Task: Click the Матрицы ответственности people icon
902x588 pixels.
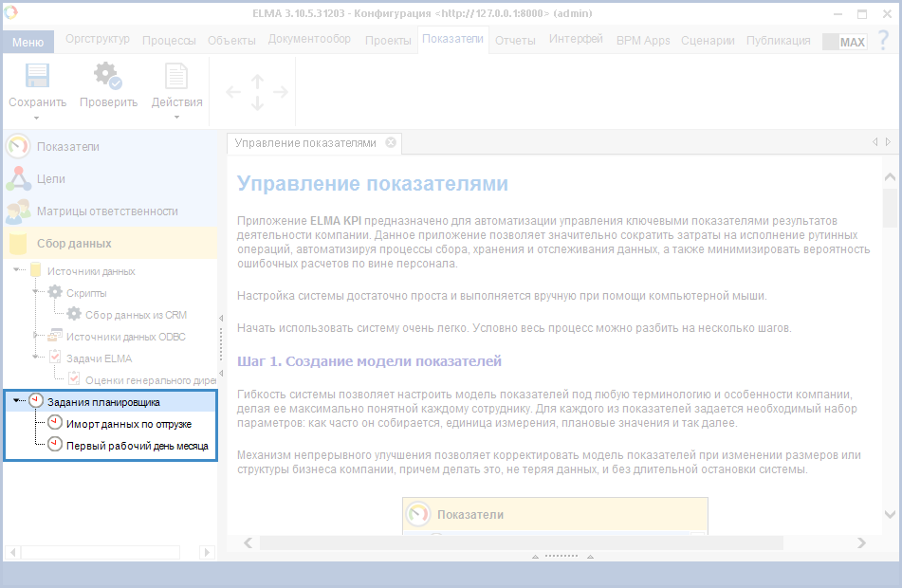Action: [x=18, y=211]
